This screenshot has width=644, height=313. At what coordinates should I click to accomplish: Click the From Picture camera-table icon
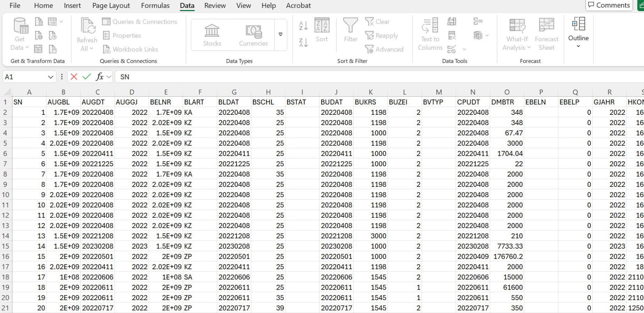tap(52, 22)
